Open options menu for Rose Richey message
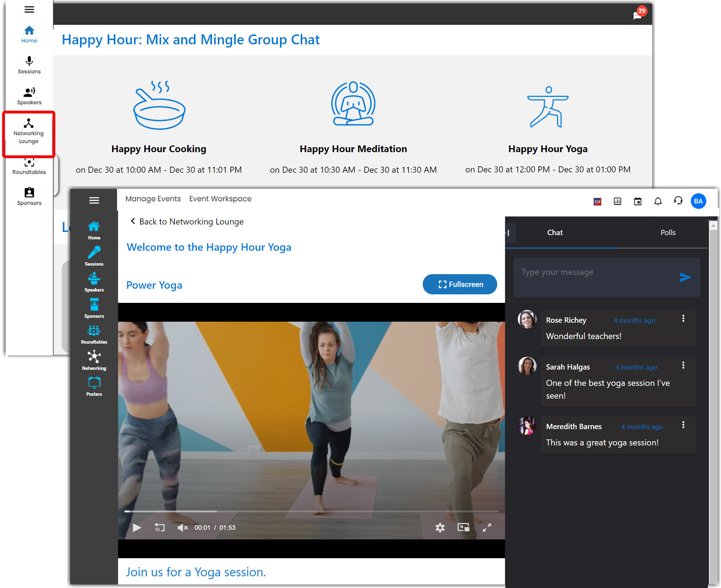This screenshot has height=588, width=721. pyautogui.click(x=683, y=318)
